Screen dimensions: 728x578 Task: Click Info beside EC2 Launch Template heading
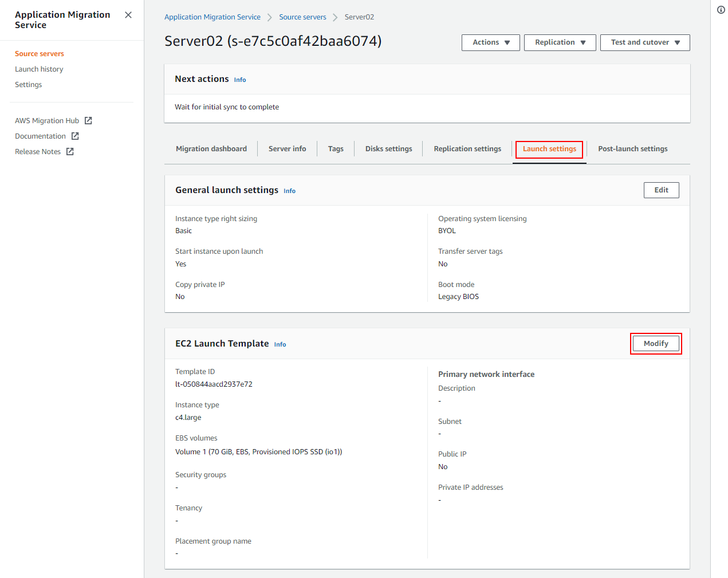[280, 344]
